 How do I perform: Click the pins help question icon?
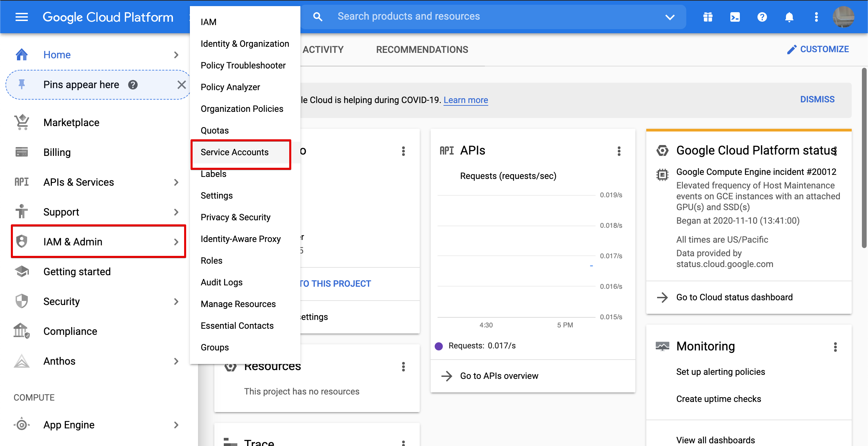pos(133,85)
